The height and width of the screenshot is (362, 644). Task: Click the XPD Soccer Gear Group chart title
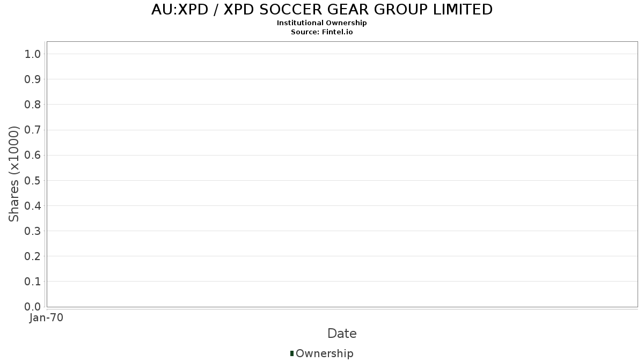[322, 10]
